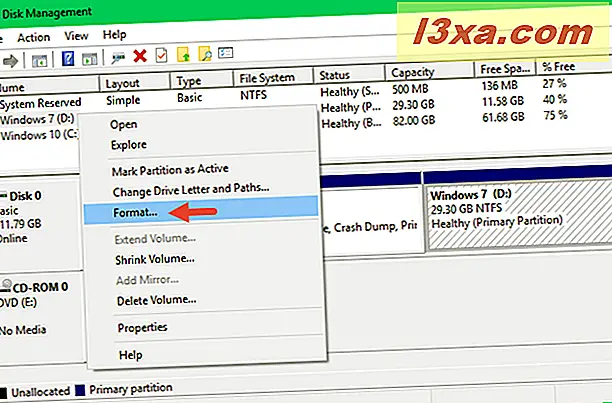Sort by the Capacity column header

point(429,71)
